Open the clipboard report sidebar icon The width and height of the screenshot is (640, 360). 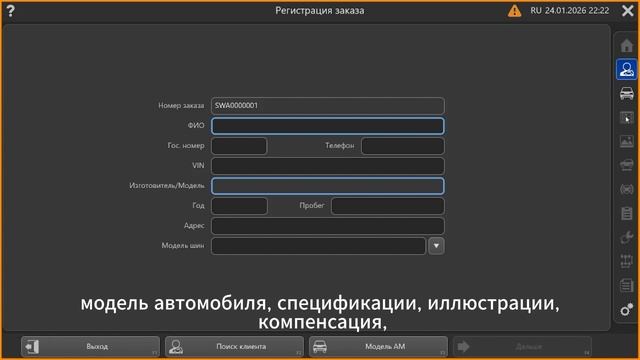(627, 213)
